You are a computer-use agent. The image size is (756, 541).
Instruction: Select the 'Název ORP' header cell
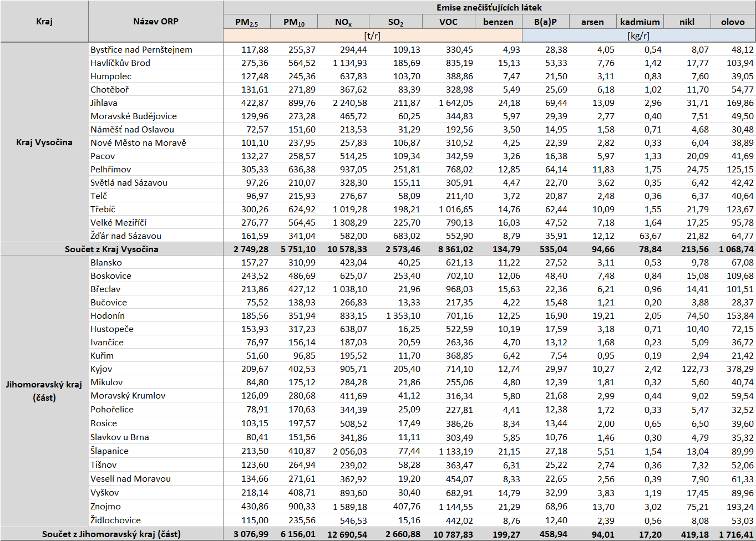point(156,22)
